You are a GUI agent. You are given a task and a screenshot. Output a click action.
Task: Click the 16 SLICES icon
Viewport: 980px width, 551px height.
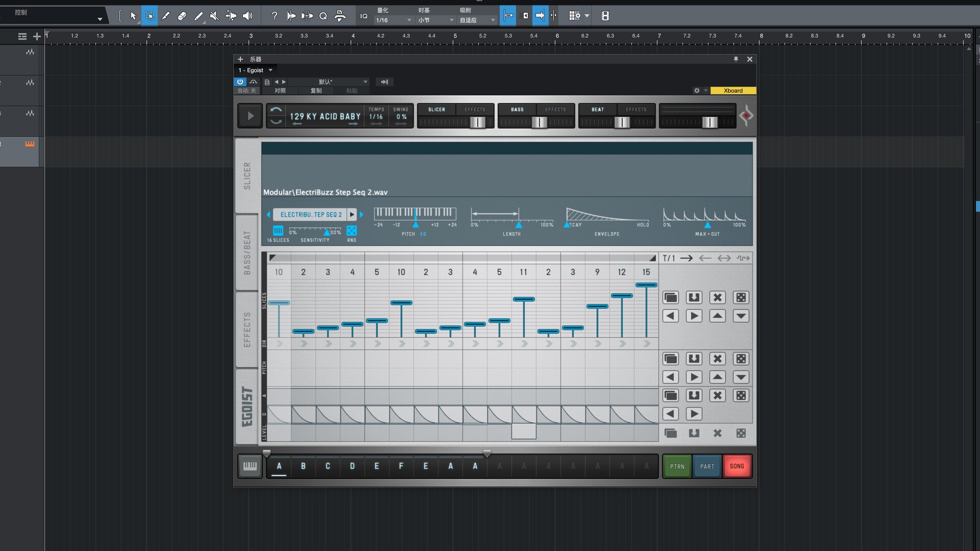pyautogui.click(x=278, y=231)
